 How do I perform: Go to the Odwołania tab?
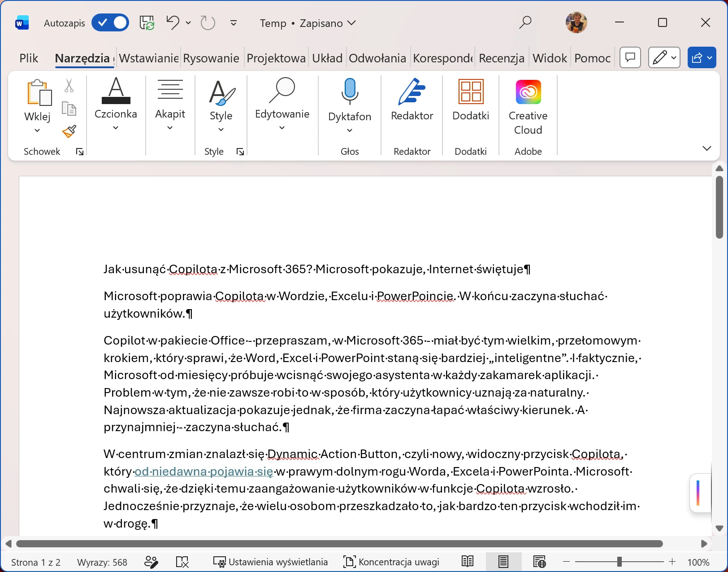[377, 58]
